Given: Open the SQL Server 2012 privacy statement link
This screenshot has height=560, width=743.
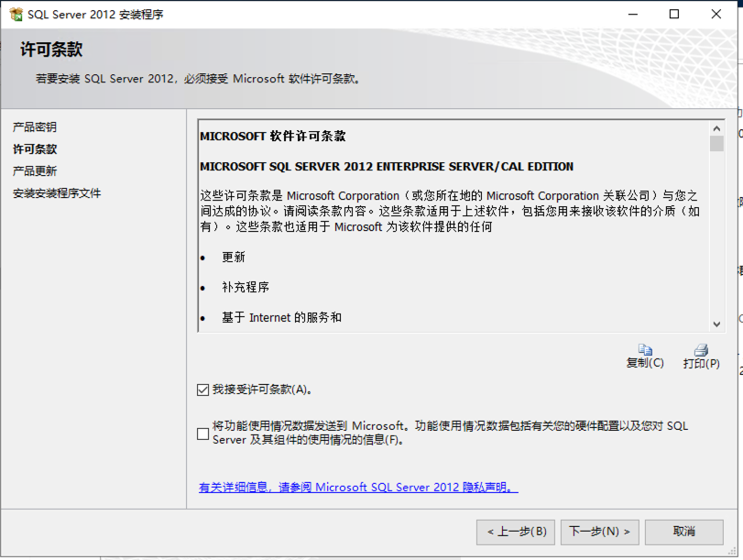Looking at the screenshot, I should pyautogui.click(x=358, y=488).
